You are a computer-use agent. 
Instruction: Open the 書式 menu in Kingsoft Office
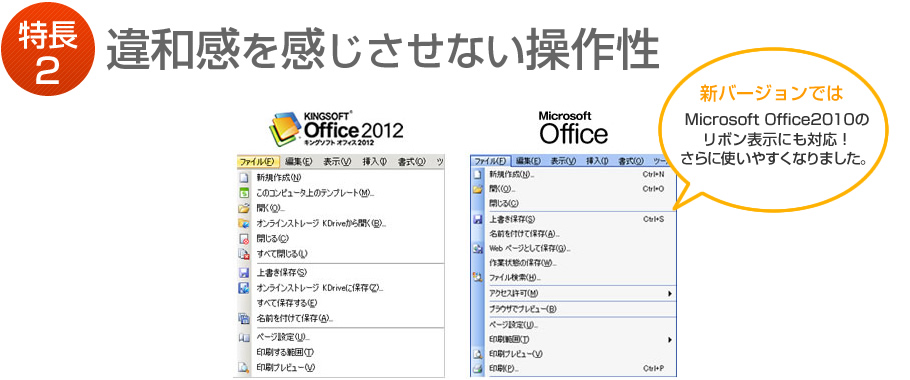[411, 161]
